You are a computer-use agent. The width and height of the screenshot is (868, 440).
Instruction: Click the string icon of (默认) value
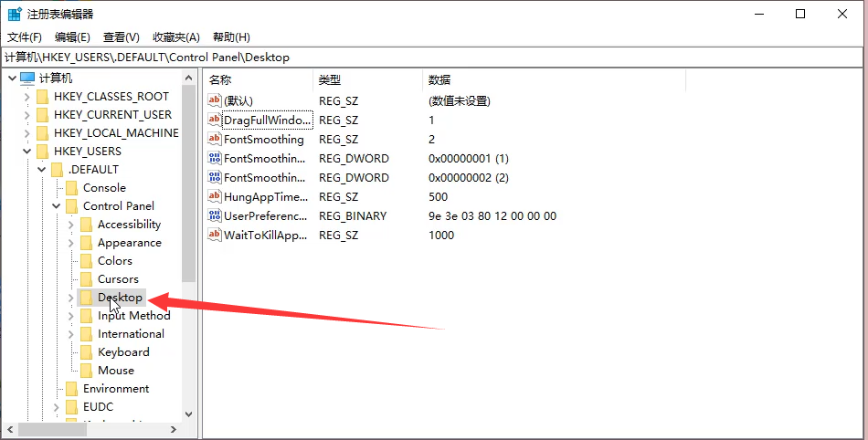[x=214, y=100]
